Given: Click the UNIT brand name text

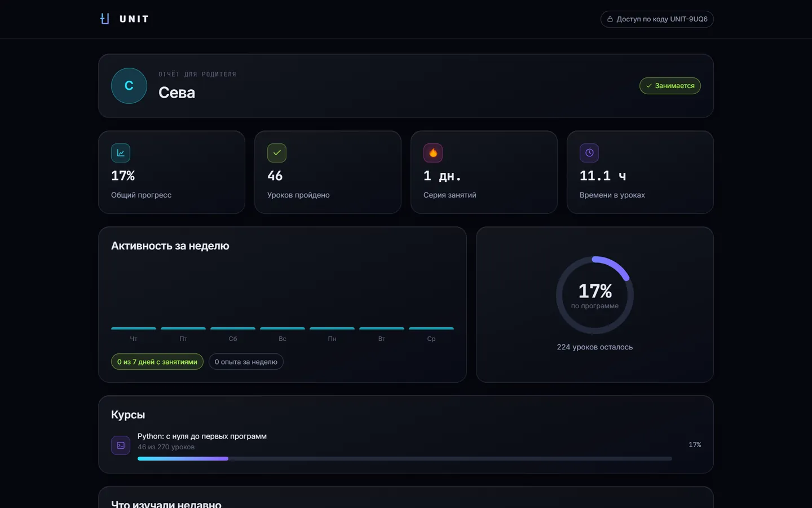Looking at the screenshot, I should click(134, 19).
